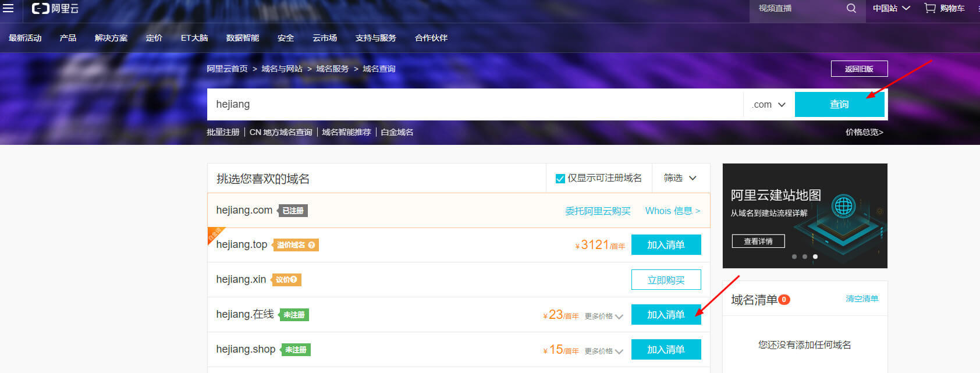Open the 中国站 region selector

890,8
